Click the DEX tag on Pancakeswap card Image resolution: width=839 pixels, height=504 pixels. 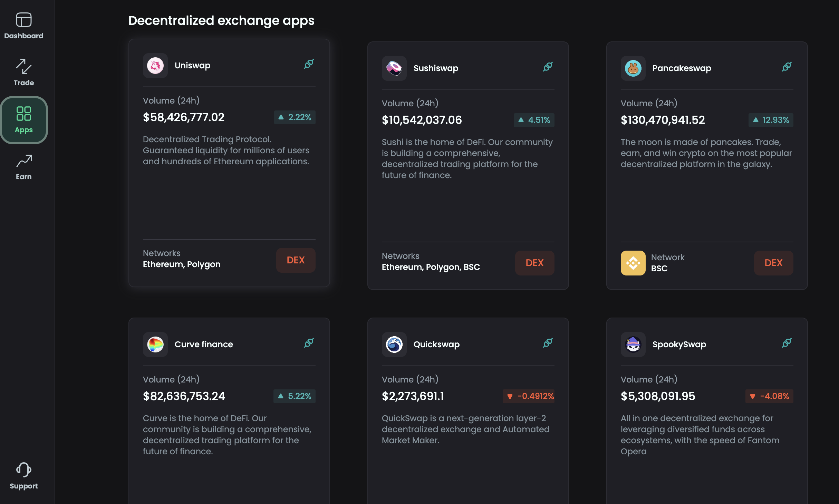774,263
